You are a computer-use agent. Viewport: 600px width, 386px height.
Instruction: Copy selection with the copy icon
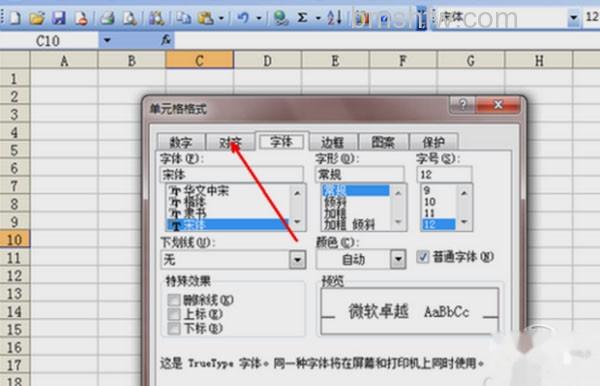click(x=184, y=18)
